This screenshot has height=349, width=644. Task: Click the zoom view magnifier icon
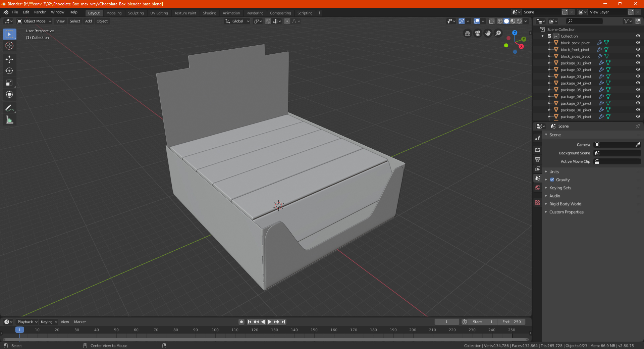point(498,33)
